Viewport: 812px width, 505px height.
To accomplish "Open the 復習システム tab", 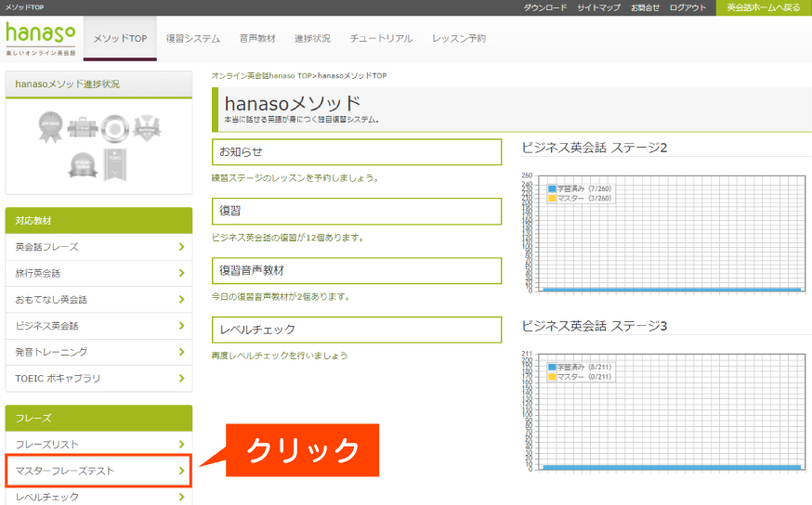I will point(193,38).
